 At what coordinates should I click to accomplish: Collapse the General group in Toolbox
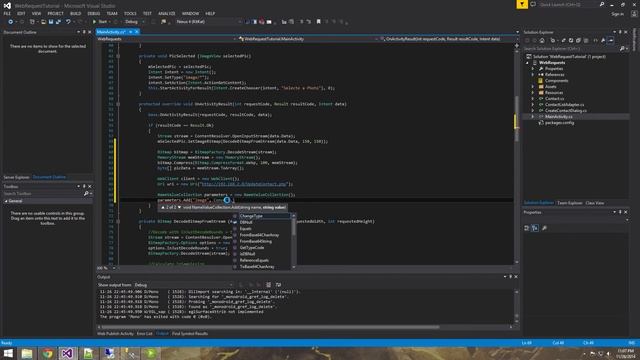click(6, 201)
